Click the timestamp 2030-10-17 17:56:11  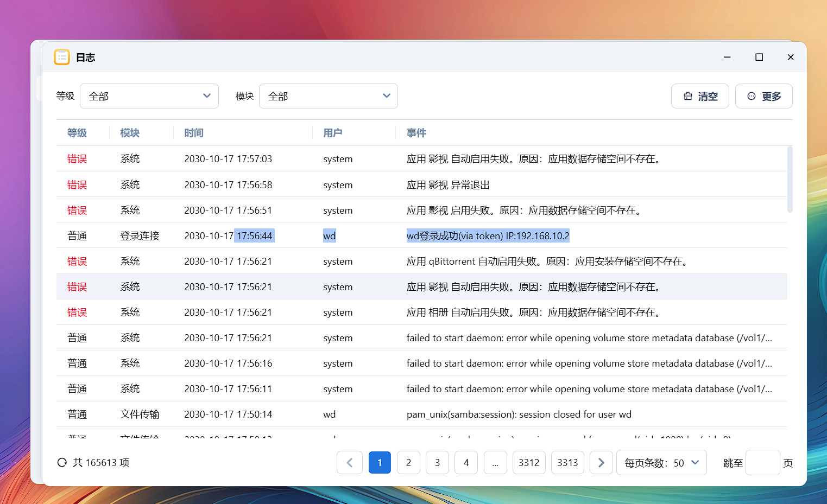228,388
